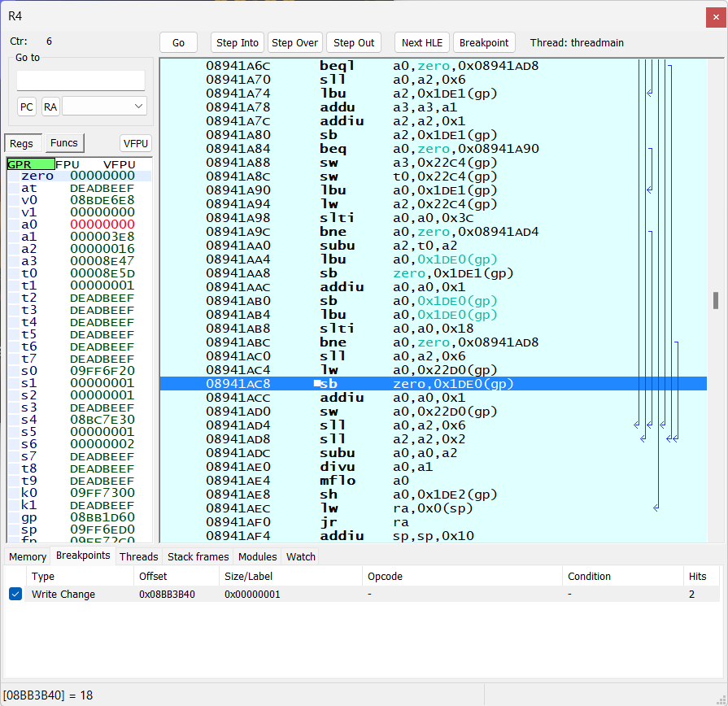Select the s4 register value 08BC7E30
Screen dimensions: 728x706
[x=102, y=420]
